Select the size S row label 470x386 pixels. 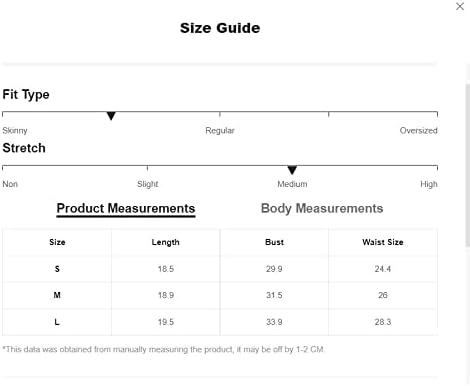(57, 269)
